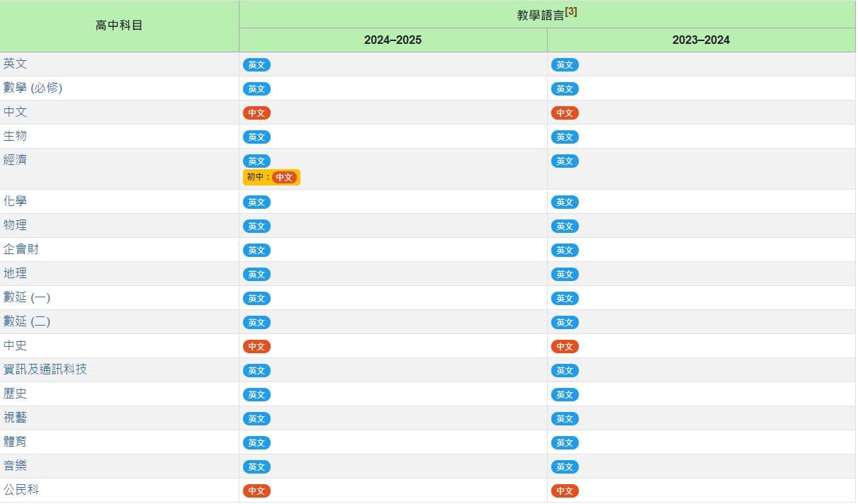
Task: Select the 數延 (二) subject cell
Action: 27,321
